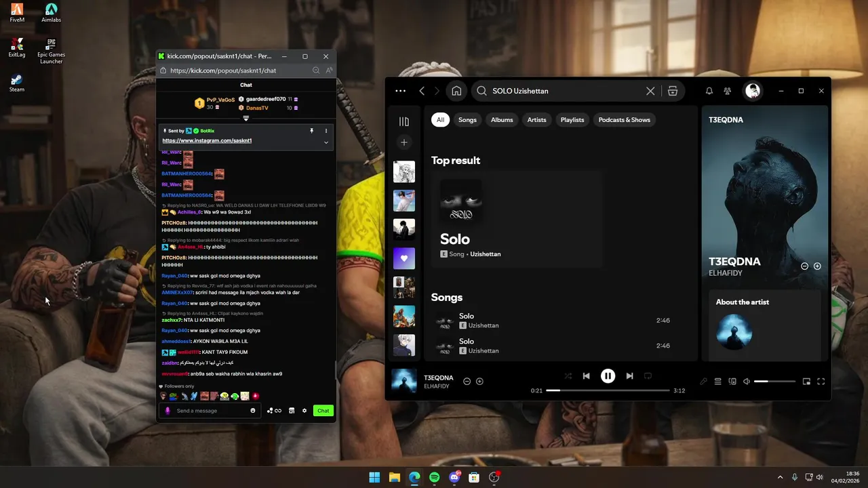Seek on the playback progress bar

coord(608,390)
